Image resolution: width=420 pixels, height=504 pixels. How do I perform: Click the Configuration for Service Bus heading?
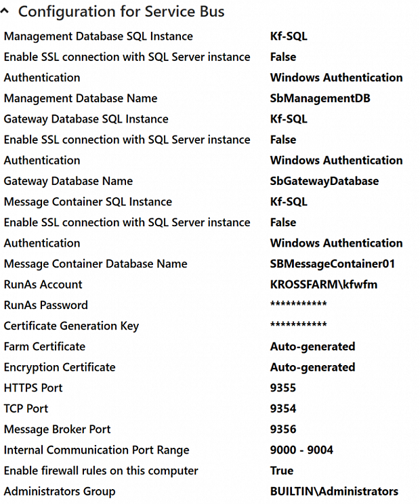pos(121,12)
